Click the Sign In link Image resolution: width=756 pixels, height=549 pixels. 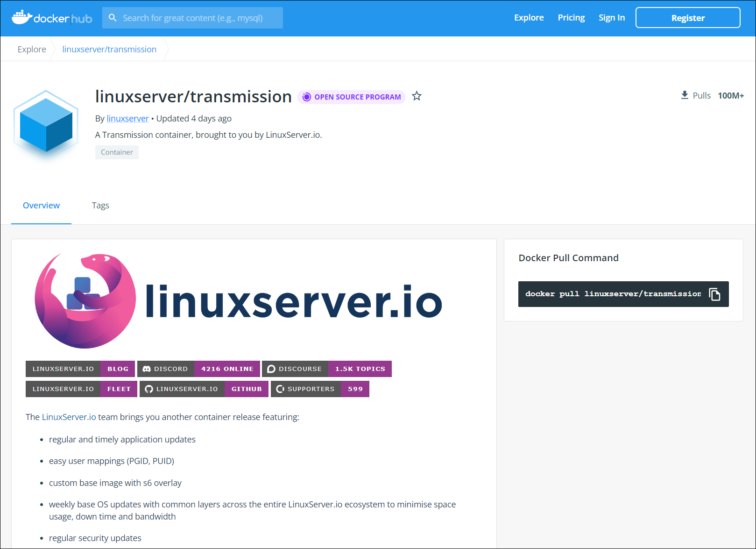coord(612,18)
